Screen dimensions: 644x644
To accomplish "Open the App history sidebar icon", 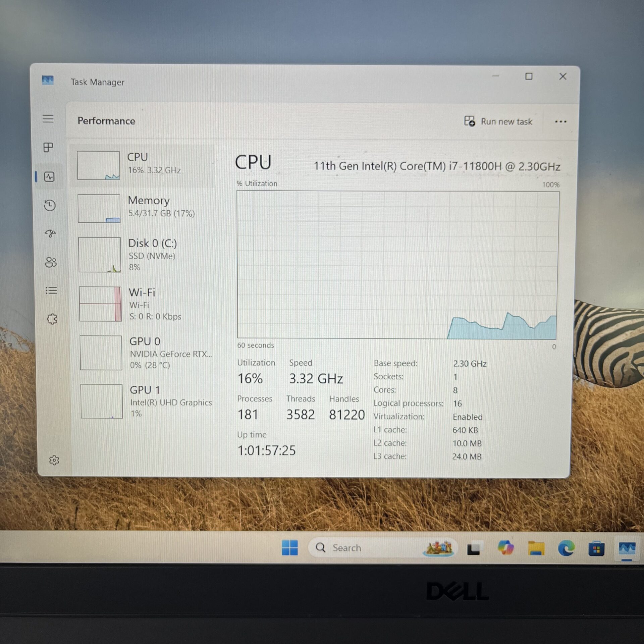I will (x=50, y=205).
